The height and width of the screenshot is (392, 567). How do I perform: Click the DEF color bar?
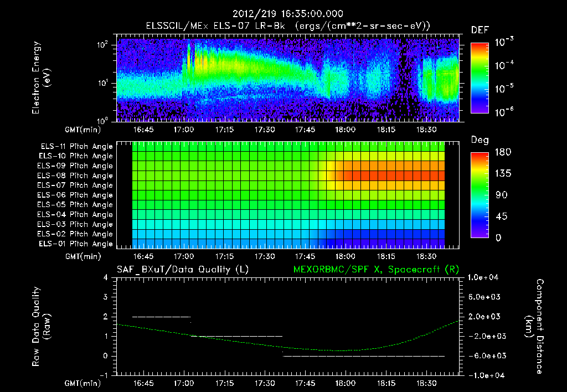480,78
